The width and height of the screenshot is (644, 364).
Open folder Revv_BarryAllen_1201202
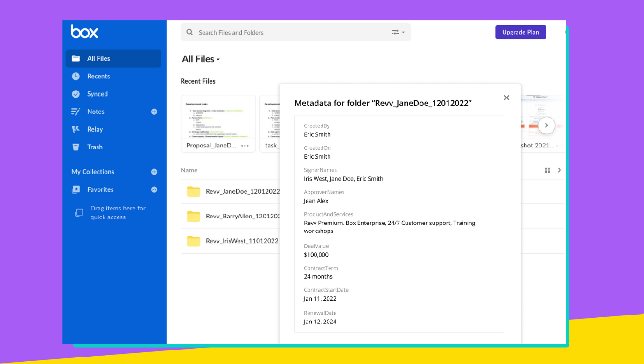point(243,216)
